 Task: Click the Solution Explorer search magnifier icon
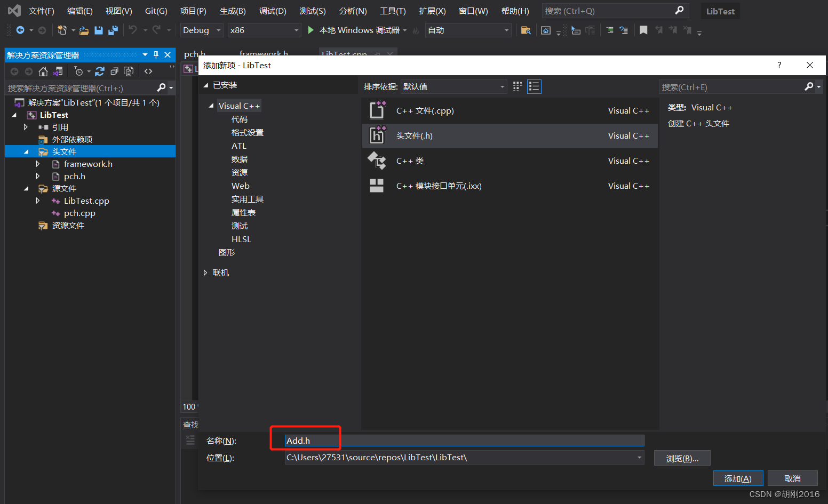(x=161, y=87)
